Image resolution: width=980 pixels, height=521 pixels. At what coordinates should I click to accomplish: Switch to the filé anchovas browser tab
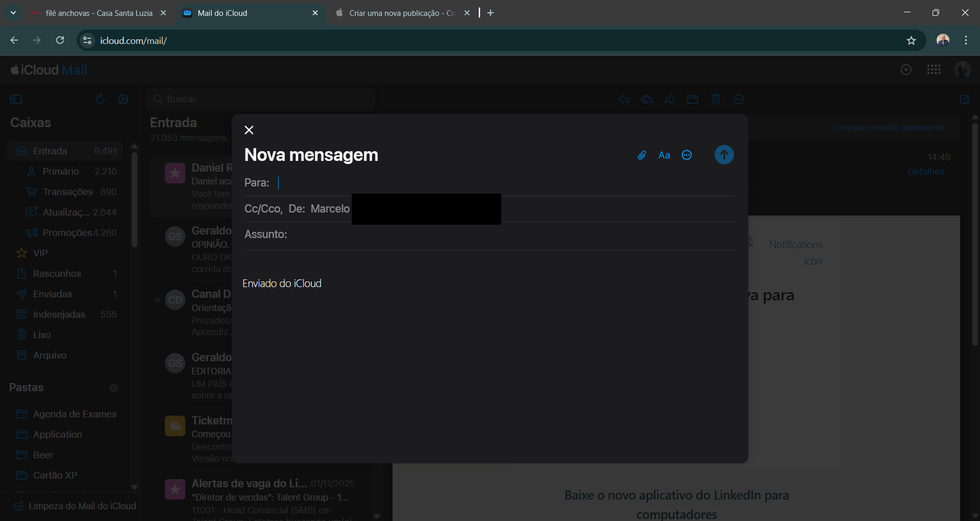[98, 13]
